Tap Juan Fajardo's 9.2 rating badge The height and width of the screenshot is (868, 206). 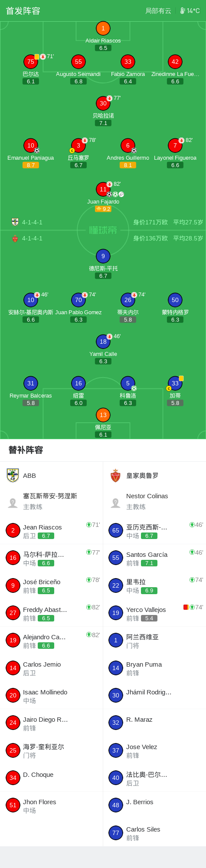coord(103,209)
